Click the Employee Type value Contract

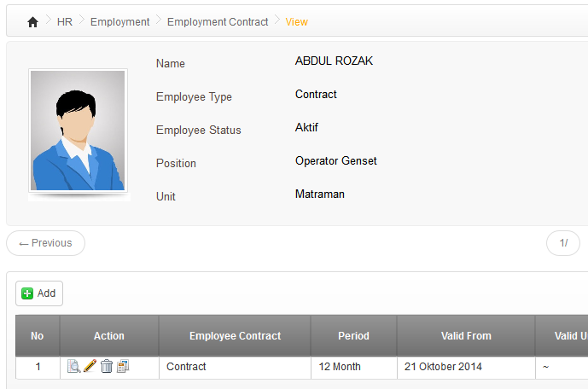coord(316,95)
